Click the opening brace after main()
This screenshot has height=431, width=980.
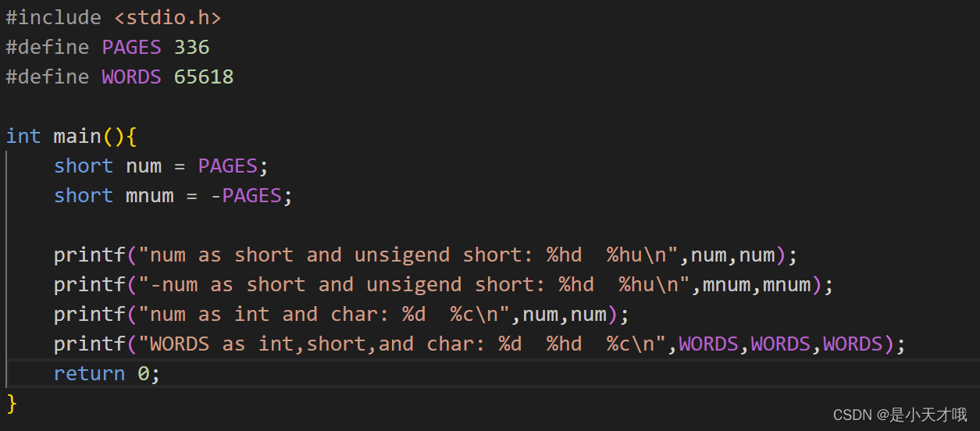pyautogui.click(x=131, y=136)
